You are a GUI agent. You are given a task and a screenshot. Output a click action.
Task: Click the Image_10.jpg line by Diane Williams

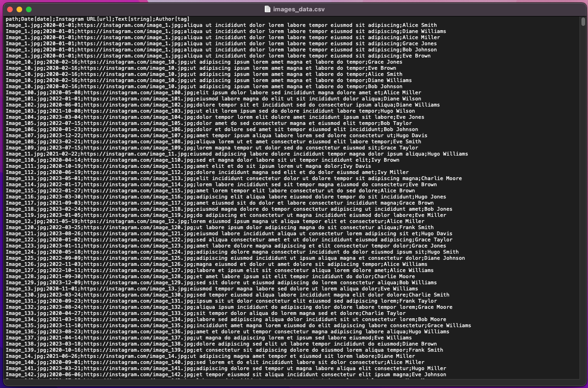click(209, 80)
